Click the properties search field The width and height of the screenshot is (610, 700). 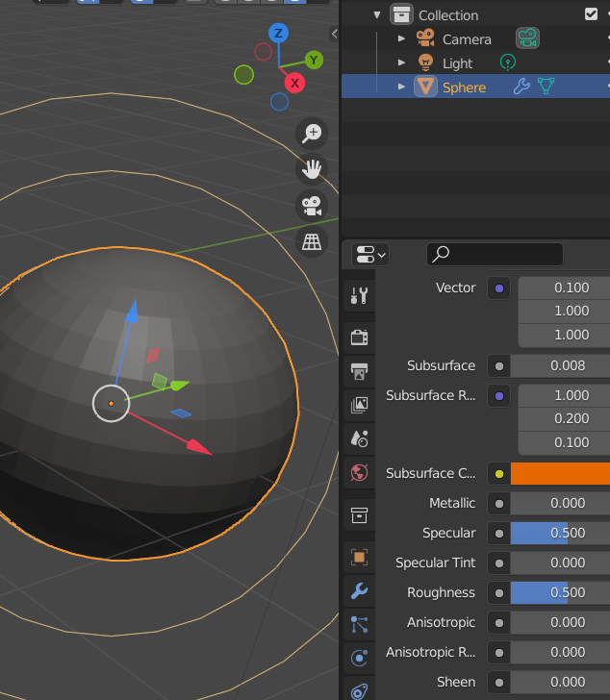[496, 255]
